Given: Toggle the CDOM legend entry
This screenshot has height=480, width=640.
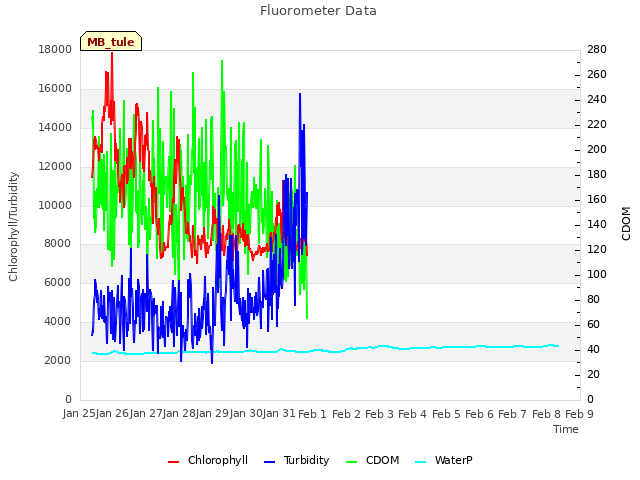Looking at the screenshot, I should pyautogui.click(x=372, y=460).
